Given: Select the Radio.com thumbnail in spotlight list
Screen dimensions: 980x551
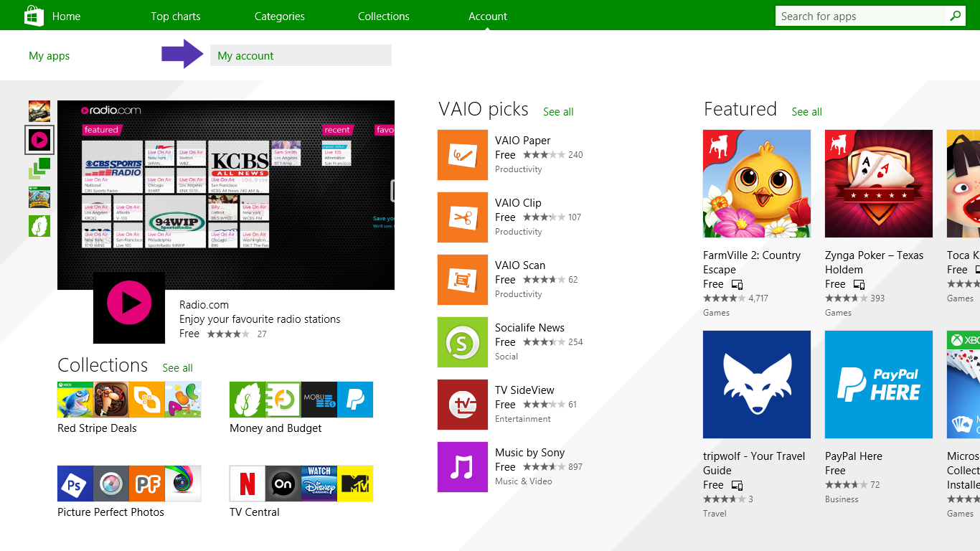Looking at the screenshot, I should tap(39, 139).
